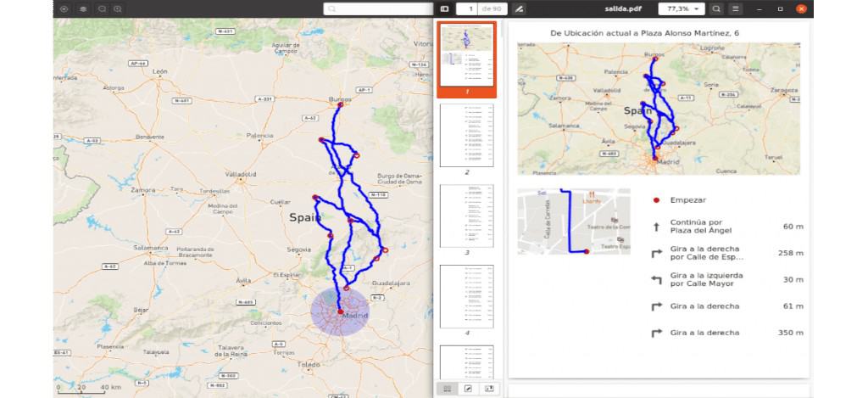Click the red Empezar start dot

click(657, 200)
